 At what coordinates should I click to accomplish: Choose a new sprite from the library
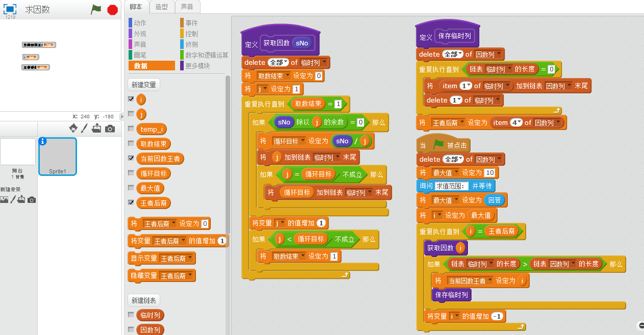pos(73,128)
